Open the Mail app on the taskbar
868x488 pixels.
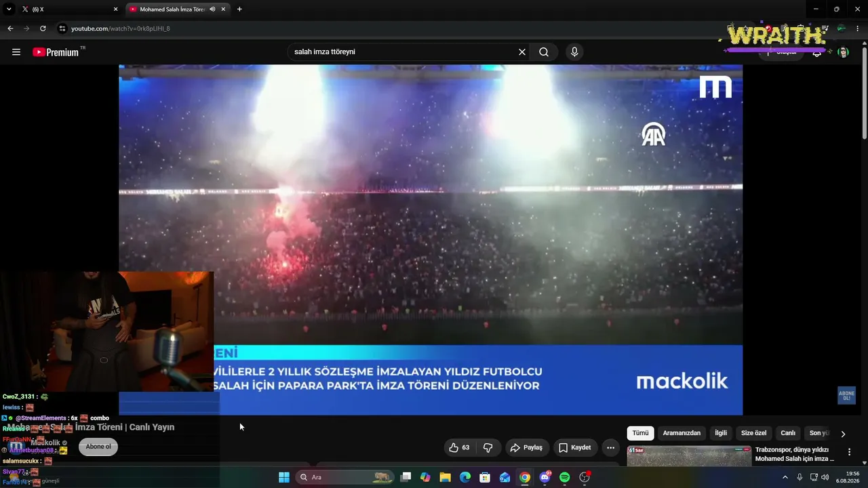(x=505, y=477)
